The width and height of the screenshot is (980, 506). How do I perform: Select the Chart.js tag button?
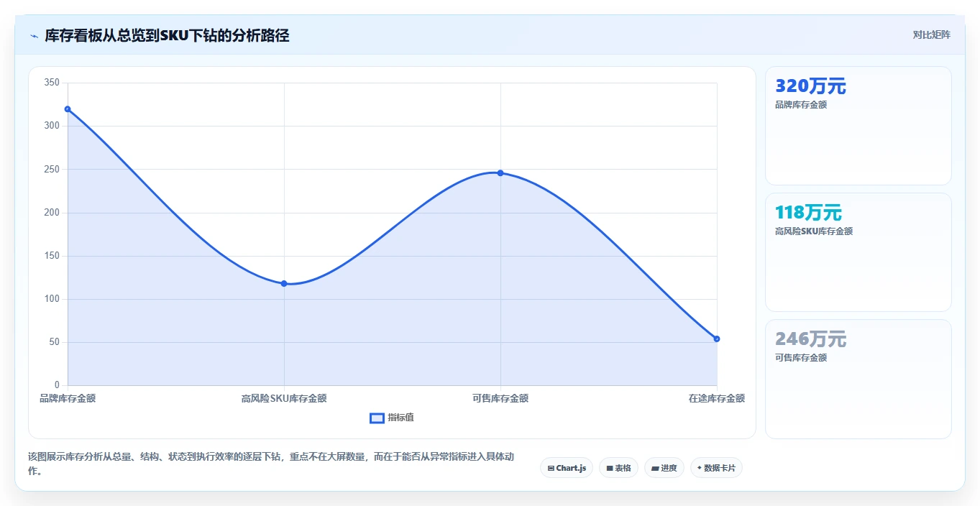pyautogui.click(x=567, y=468)
